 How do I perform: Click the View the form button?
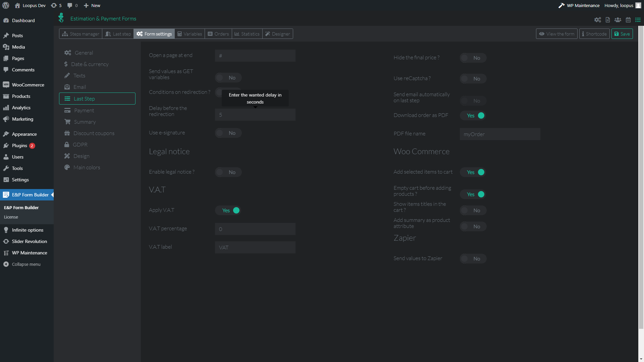coord(556,34)
